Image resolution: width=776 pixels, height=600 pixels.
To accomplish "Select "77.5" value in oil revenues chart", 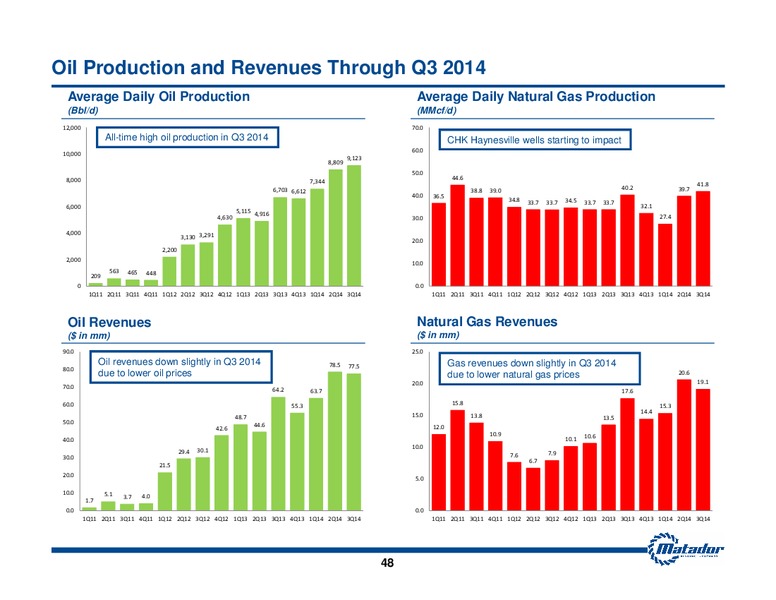I will (x=353, y=367).
